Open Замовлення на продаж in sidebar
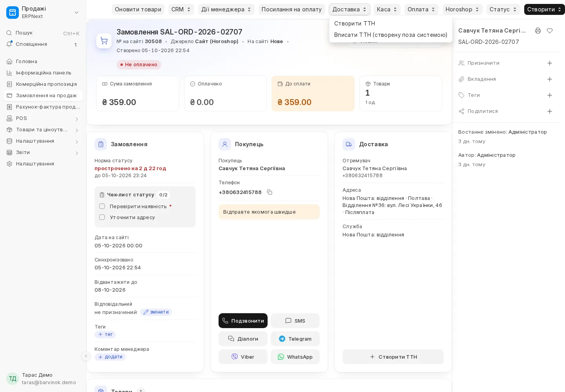565x392 pixels. 43,96
